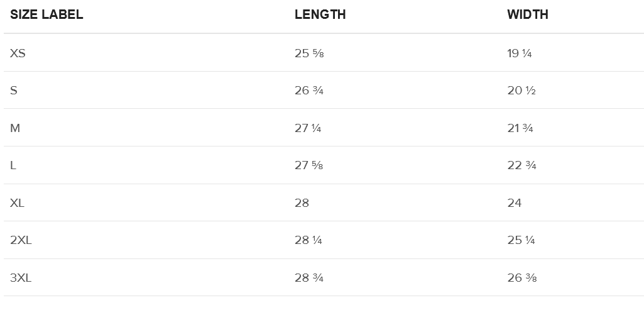This screenshot has height=310, width=644.
Task: Select the S width value 20 ½
Action: click(x=521, y=91)
